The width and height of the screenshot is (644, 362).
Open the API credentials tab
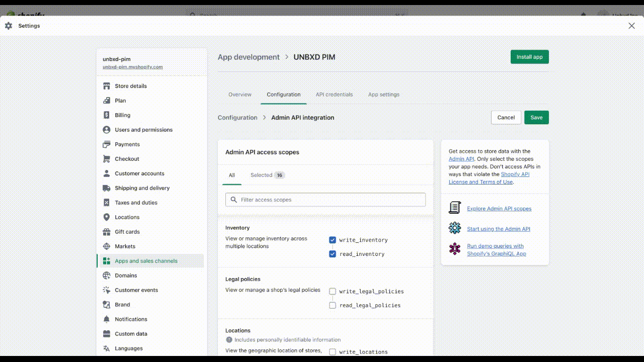[x=334, y=95]
